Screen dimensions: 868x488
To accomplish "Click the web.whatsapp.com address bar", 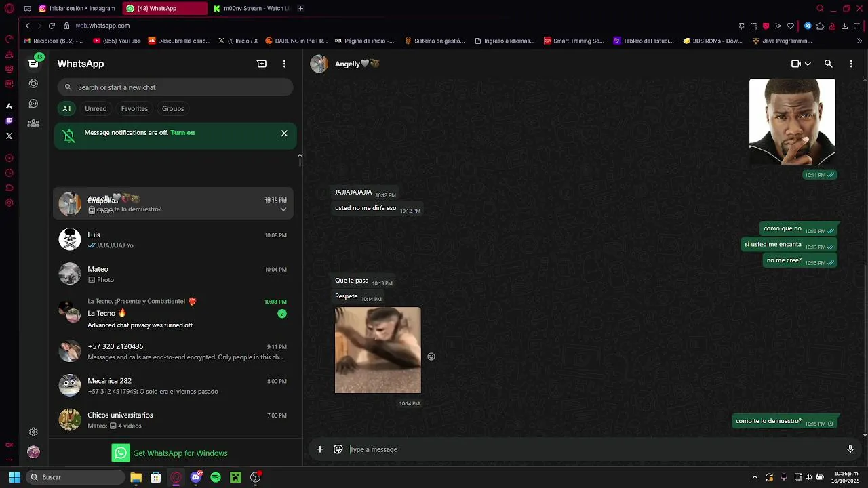I will 102,26.
